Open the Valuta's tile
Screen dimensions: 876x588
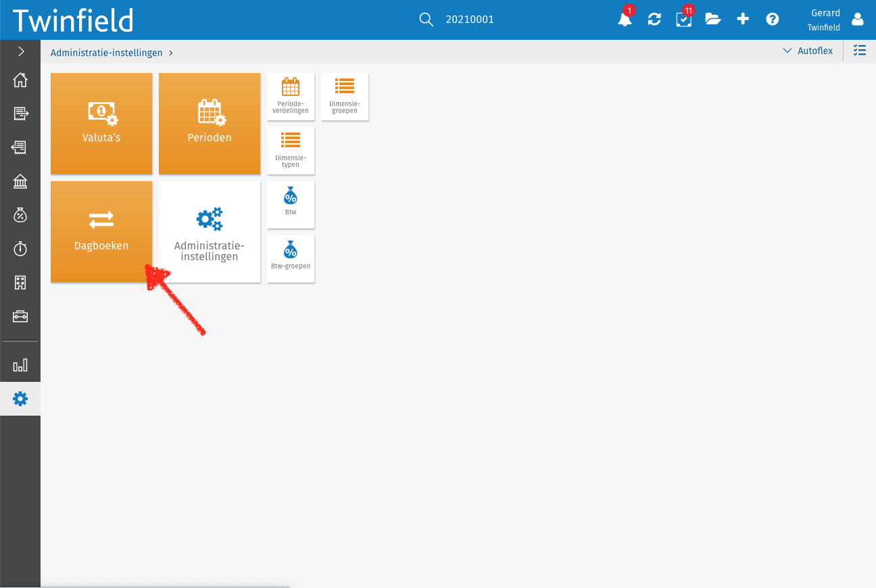[x=101, y=123]
